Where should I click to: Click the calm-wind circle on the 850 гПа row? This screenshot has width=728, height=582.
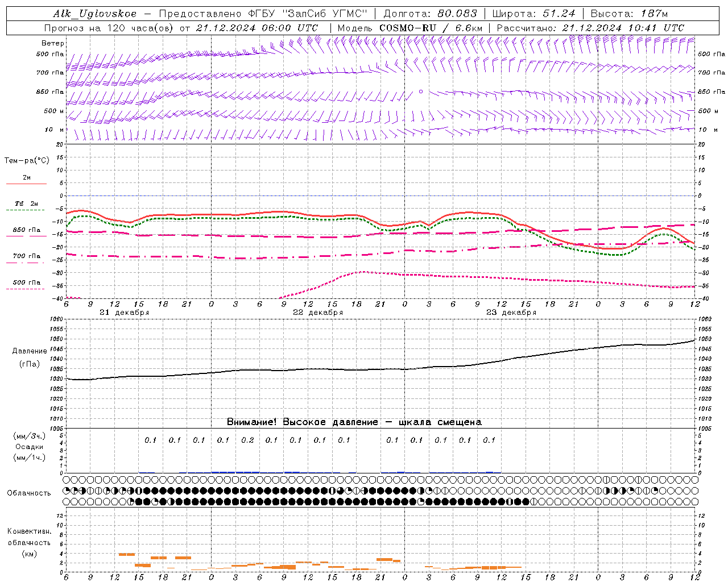coord(421,91)
